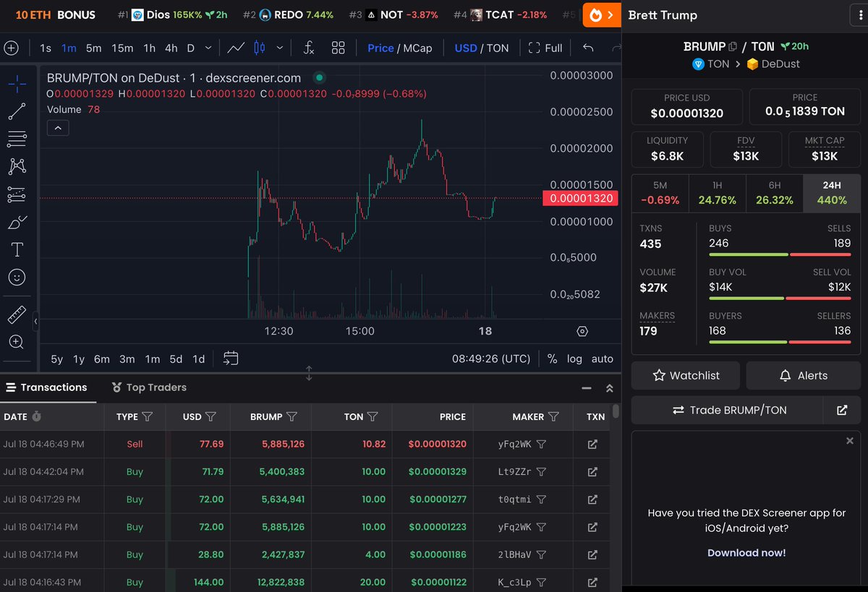Select the 1H stats period
The width and height of the screenshot is (868, 592).
click(717, 193)
